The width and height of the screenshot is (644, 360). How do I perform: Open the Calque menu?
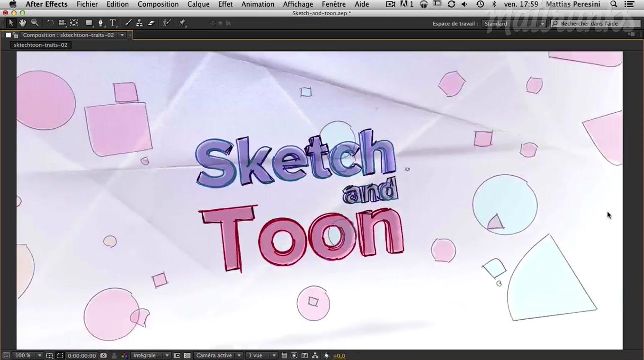tap(198, 4)
